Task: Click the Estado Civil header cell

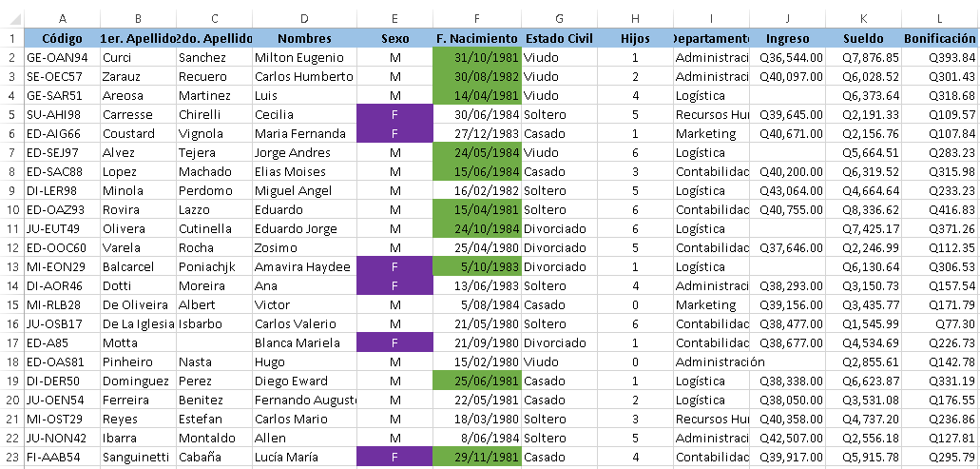Action: coord(559,38)
